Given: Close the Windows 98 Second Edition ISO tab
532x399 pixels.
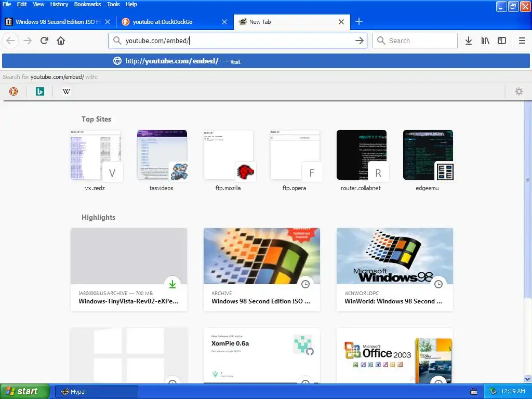Looking at the screenshot, I should point(108,22).
